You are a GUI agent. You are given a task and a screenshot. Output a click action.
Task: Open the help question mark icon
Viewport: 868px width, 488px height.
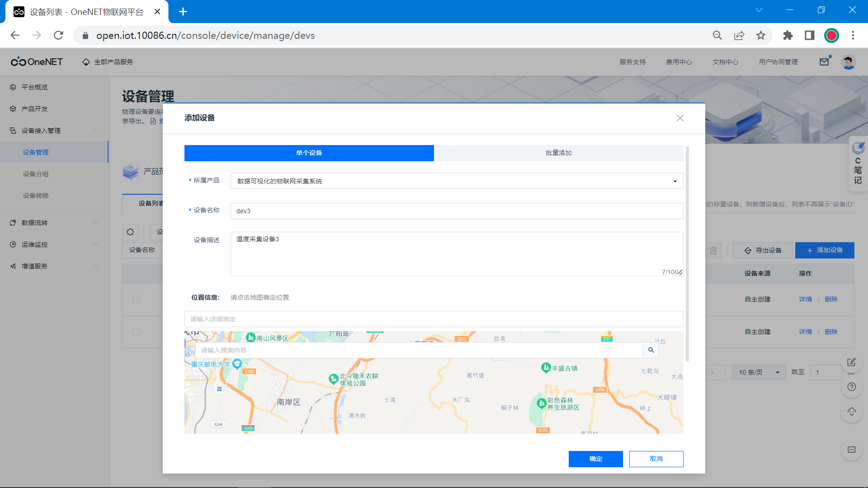[x=852, y=387]
